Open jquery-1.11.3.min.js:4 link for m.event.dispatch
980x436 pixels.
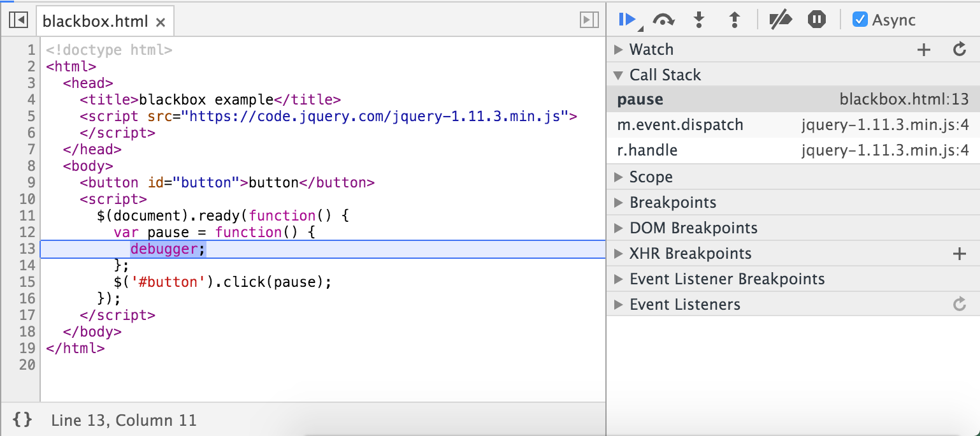point(885,125)
